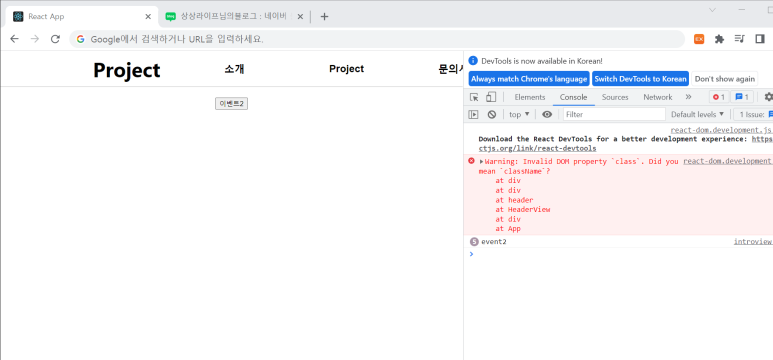The height and width of the screenshot is (360, 773).
Task: Open the introview source link
Action: (752, 242)
